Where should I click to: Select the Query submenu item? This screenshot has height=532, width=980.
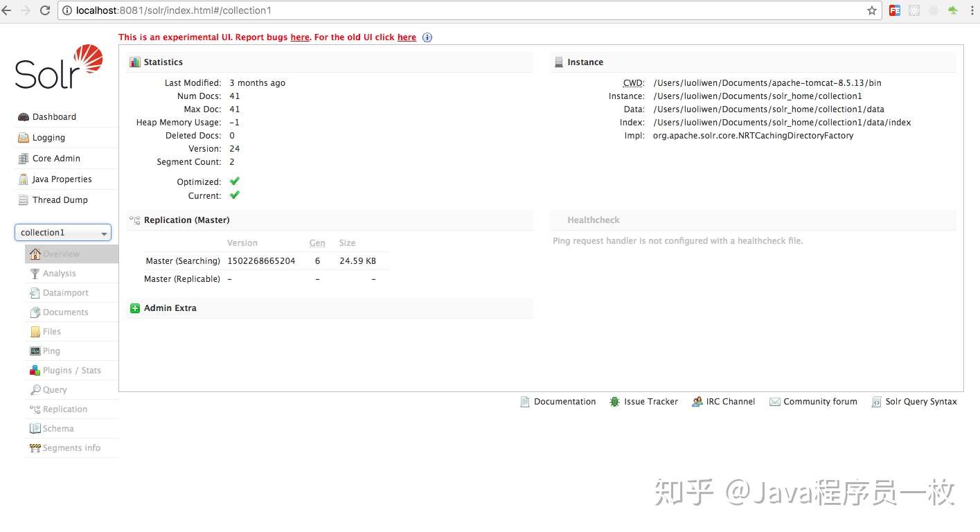coord(71,390)
